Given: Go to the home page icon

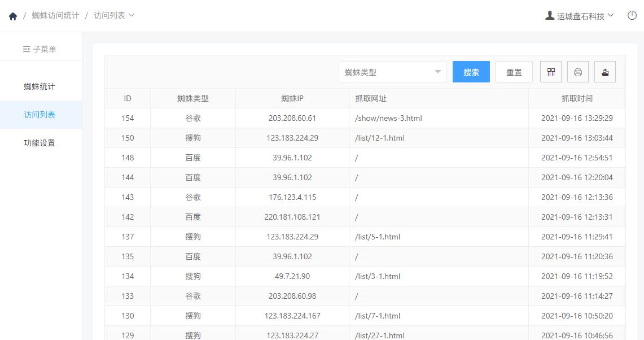Looking at the screenshot, I should pos(13,16).
